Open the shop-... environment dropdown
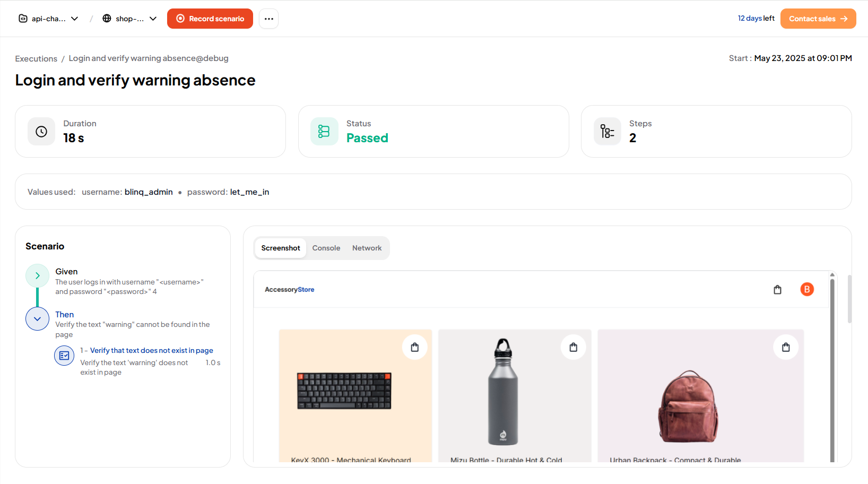Viewport: 868px width, 484px height. pyautogui.click(x=129, y=19)
